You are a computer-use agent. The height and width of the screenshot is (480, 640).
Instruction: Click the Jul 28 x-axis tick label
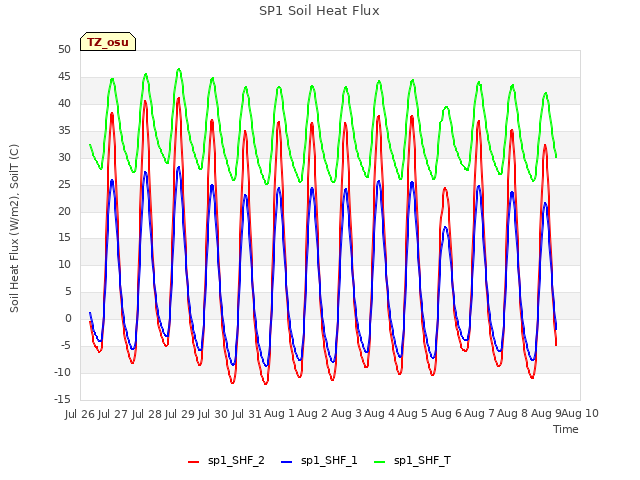click(147, 414)
